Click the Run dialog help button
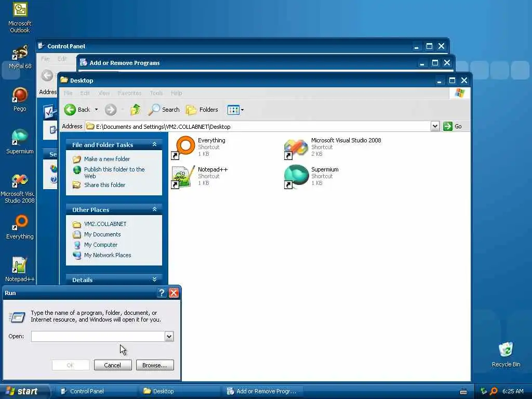Viewport: 532px width, 399px height. tap(162, 293)
